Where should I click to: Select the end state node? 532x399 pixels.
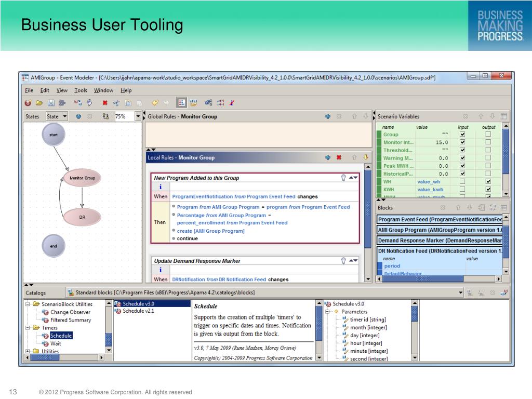tap(54, 246)
